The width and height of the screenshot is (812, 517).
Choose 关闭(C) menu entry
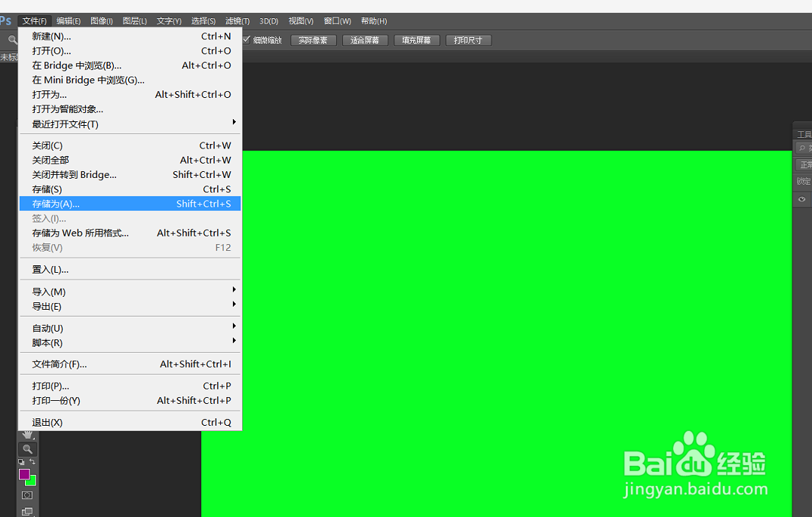130,145
